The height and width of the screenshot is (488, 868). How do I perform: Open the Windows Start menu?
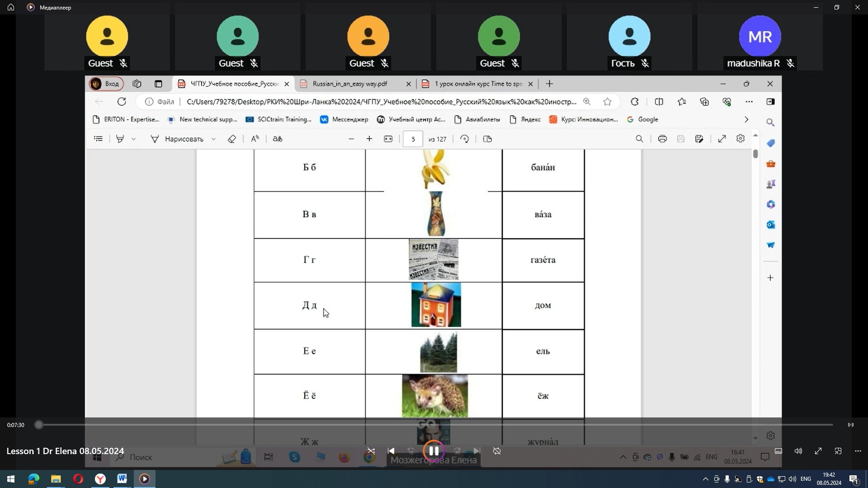pos(11,479)
